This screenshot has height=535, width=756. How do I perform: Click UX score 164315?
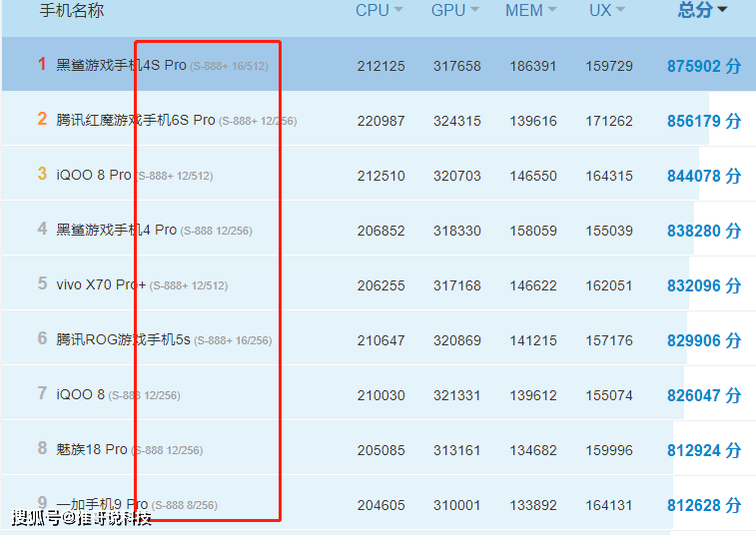click(x=609, y=176)
